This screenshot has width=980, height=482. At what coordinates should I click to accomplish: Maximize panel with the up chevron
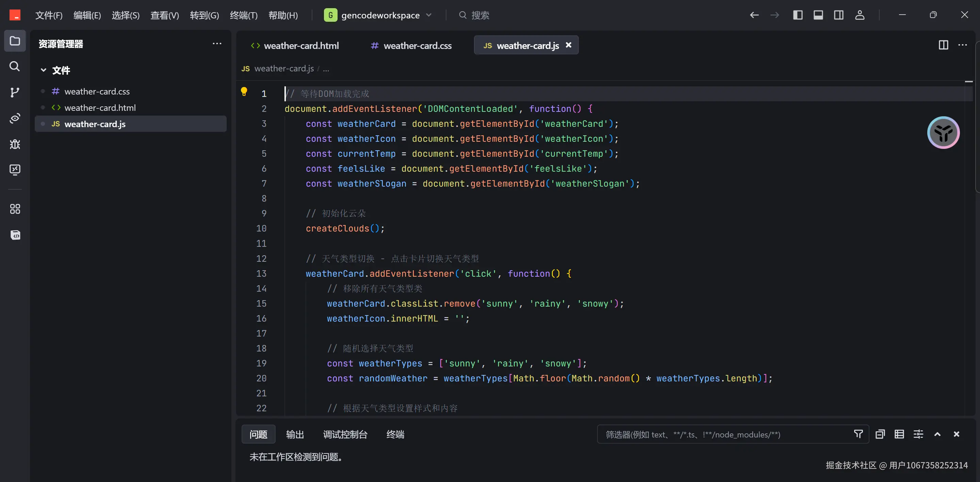point(937,434)
